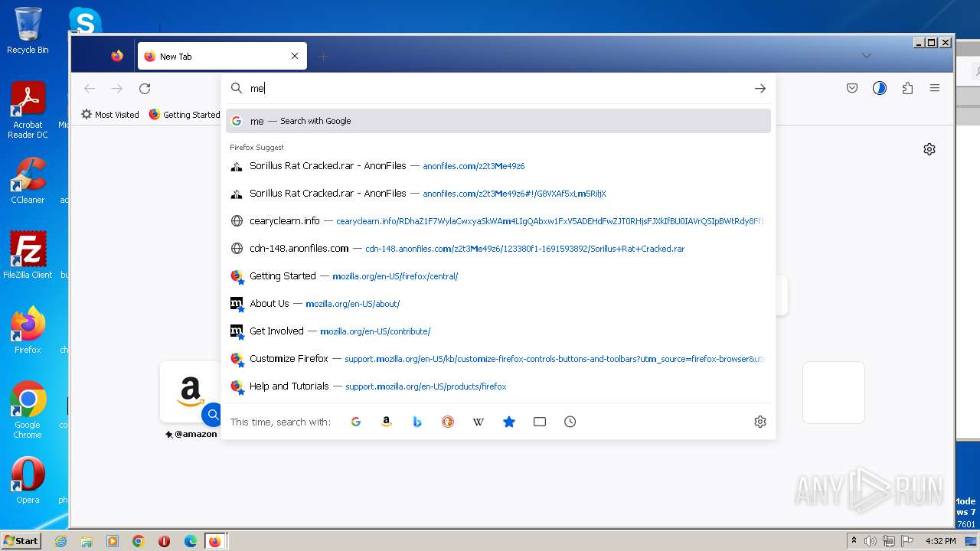This screenshot has height=551, width=980.
Task: Open the Extensions puzzle icon
Action: pyautogui.click(x=907, y=89)
